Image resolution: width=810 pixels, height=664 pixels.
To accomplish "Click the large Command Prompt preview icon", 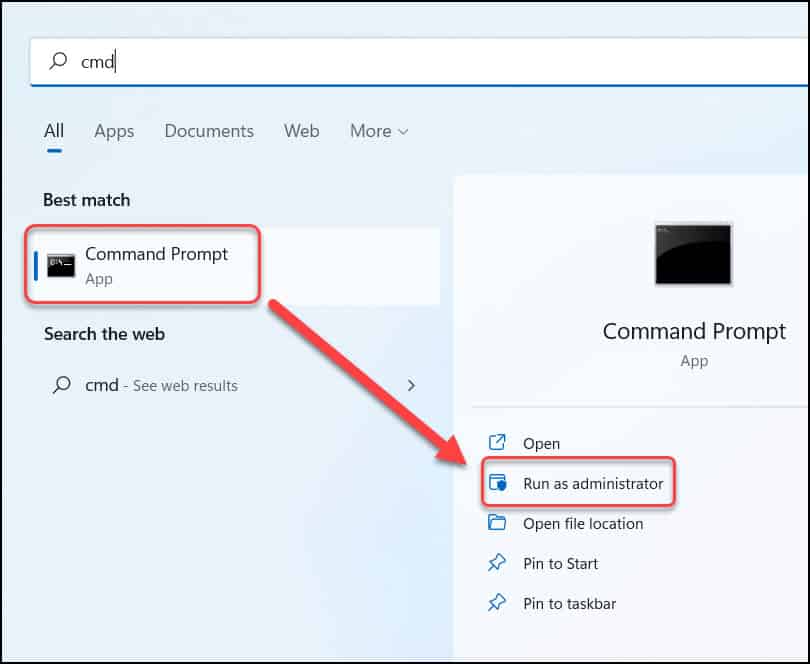I will click(x=693, y=254).
